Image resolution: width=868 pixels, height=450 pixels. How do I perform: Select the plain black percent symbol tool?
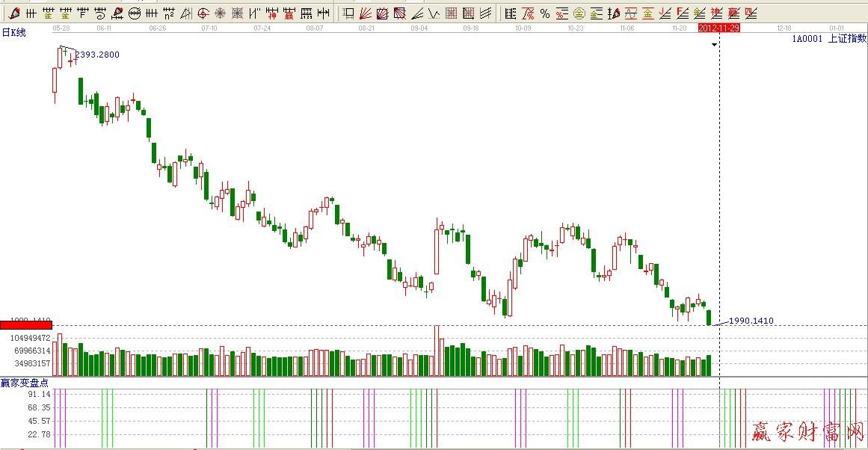pos(544,13)
